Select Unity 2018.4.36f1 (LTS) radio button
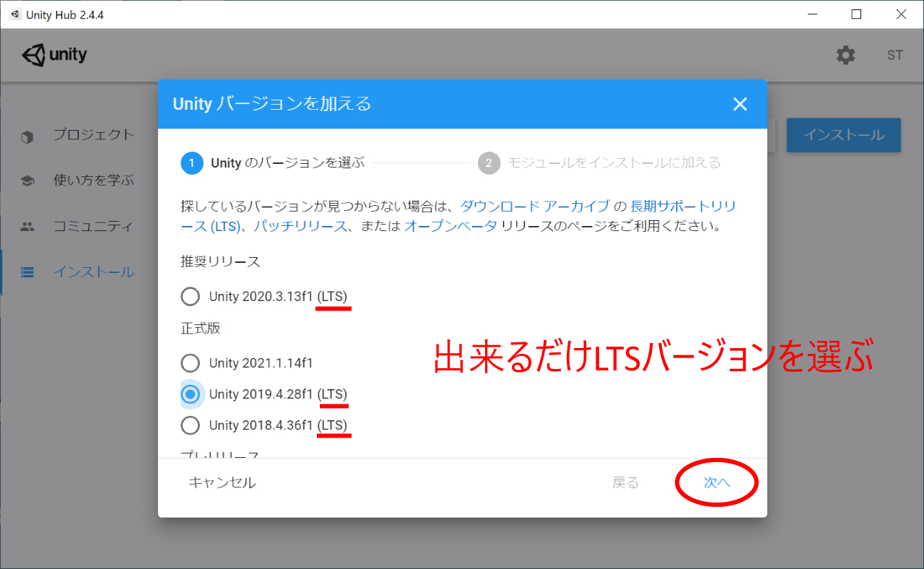 tap(191, 425)
